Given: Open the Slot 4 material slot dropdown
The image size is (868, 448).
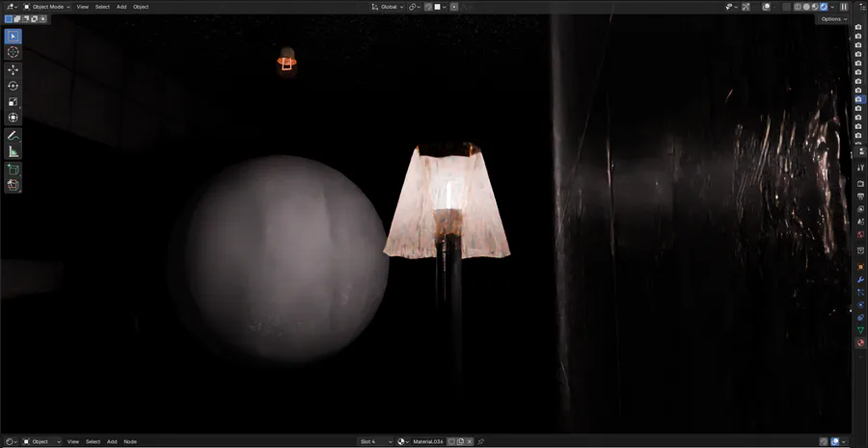Looking at the screenshot, I should 376,441.
